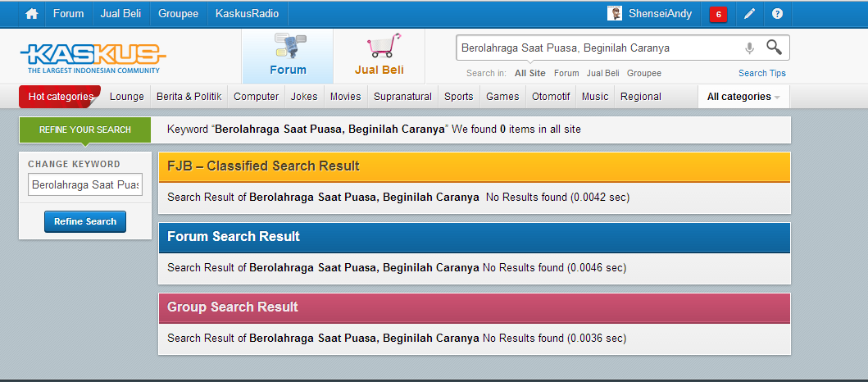Open Jual Beli in top navigation bar
The width and height of the screenshot is (868, 382).
(120, 14)
